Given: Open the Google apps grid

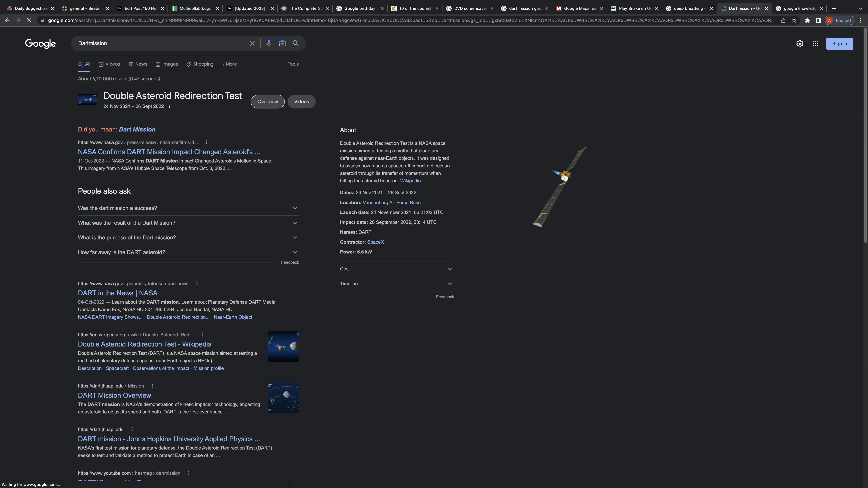Looking at the screenshot, I should pyautogui.click(x=815, y=43).
